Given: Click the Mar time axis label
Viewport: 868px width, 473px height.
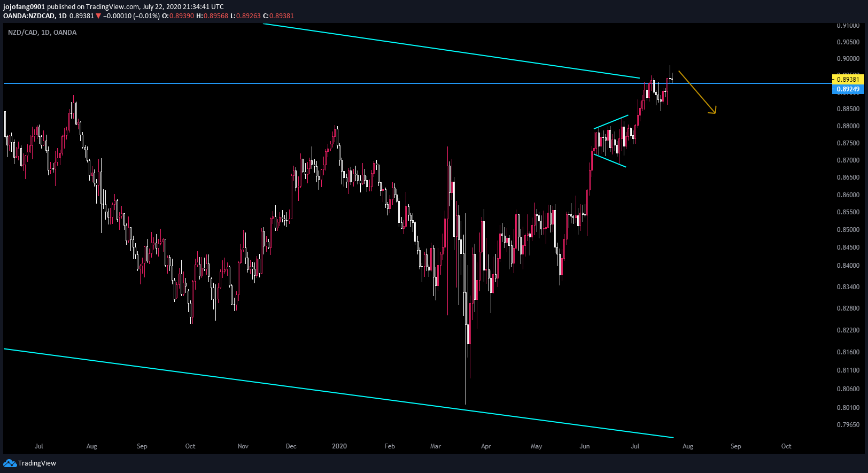Looking at the screenshot, I should point(436,446).
